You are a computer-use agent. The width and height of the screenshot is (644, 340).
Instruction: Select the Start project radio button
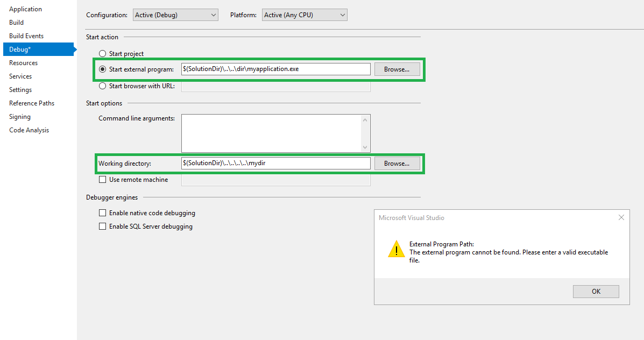(102, 54)
